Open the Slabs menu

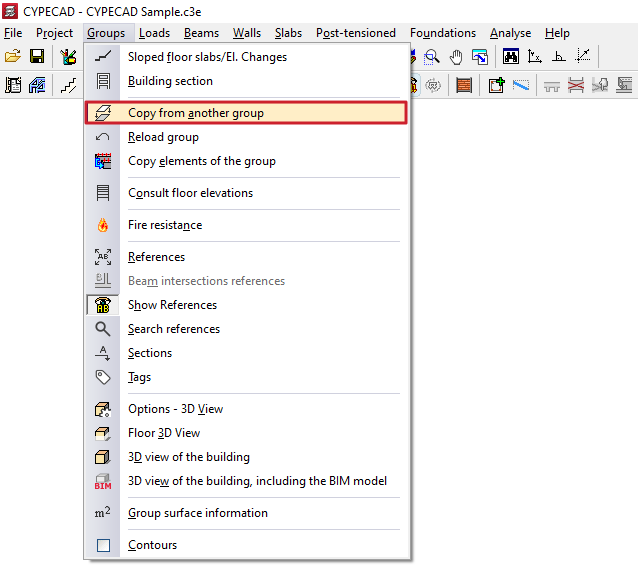pyautogui.click(x=288, y=33)
